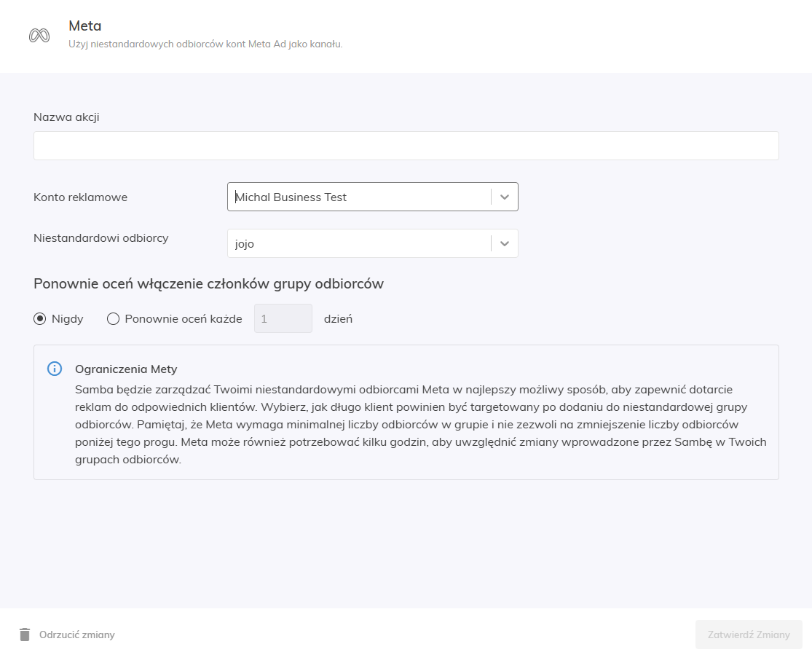The image size is (812, 652).
Task: Click the days interval number field
Action: pos(283,318)
